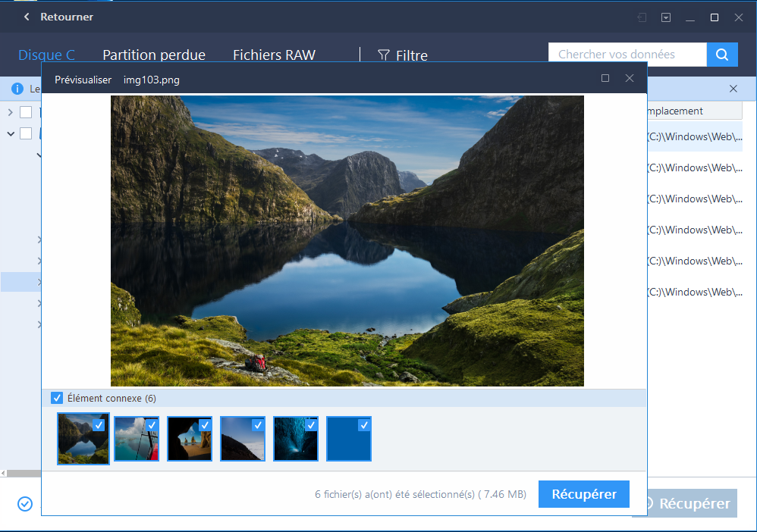Click the circled checkmark icon at bottom left
This screenshot has width=757, height=532.
25,504
